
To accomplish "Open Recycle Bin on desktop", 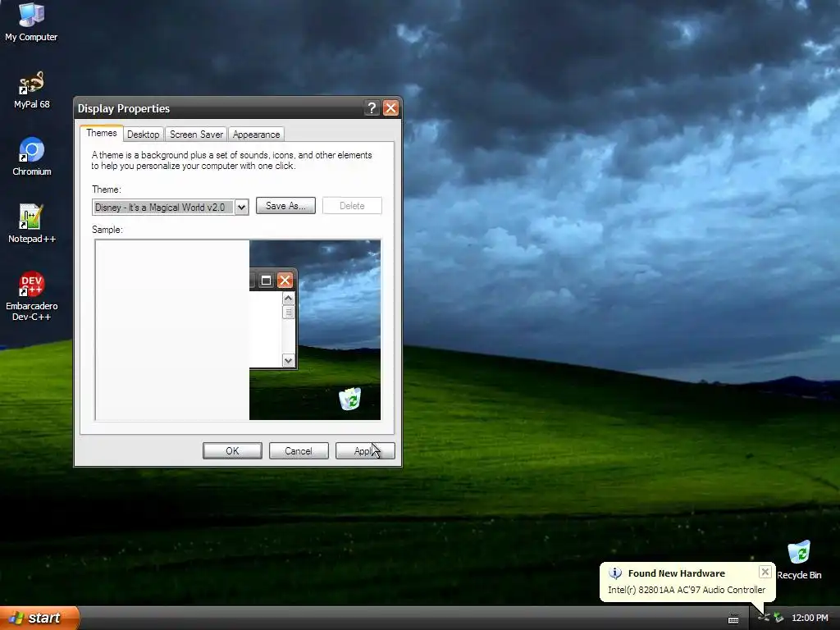I will click(799, 559).
